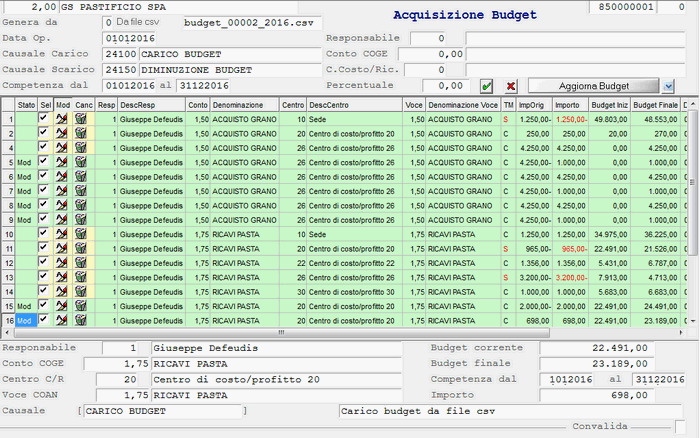The image size is (700, 438).
Task: Click the grid's vertical scrollbar up arrow
Action: coord(693,104)
